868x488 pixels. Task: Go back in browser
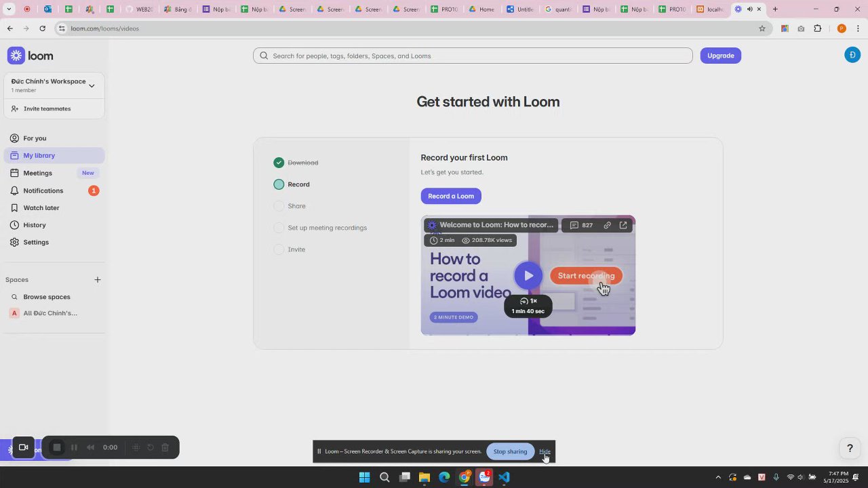(x=9, y=28)
